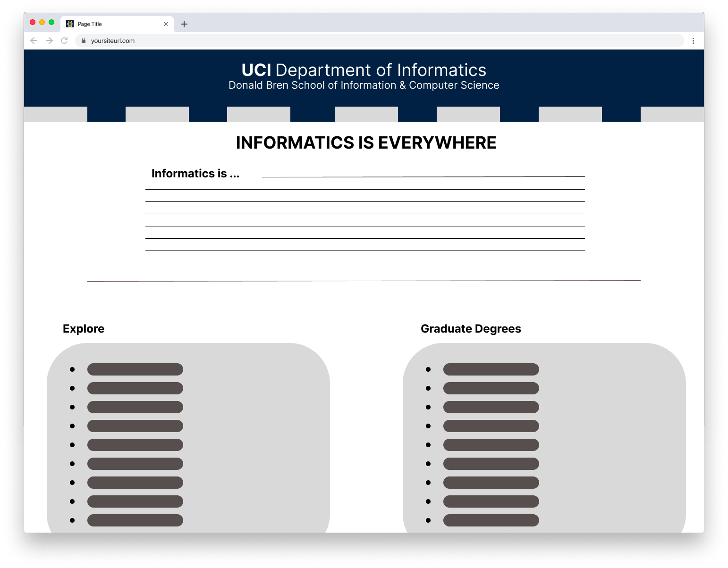Close the Page Title tab
This screenshot has height=568, width=728.
166,24
